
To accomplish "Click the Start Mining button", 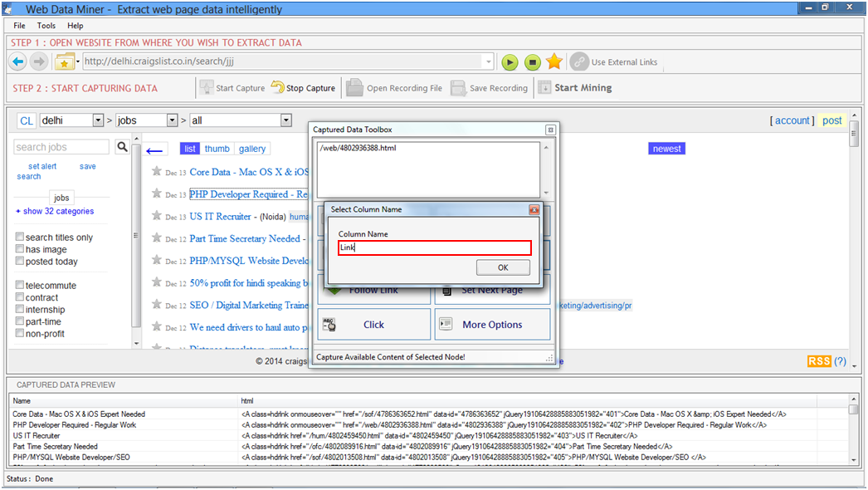I will [574, 87].
